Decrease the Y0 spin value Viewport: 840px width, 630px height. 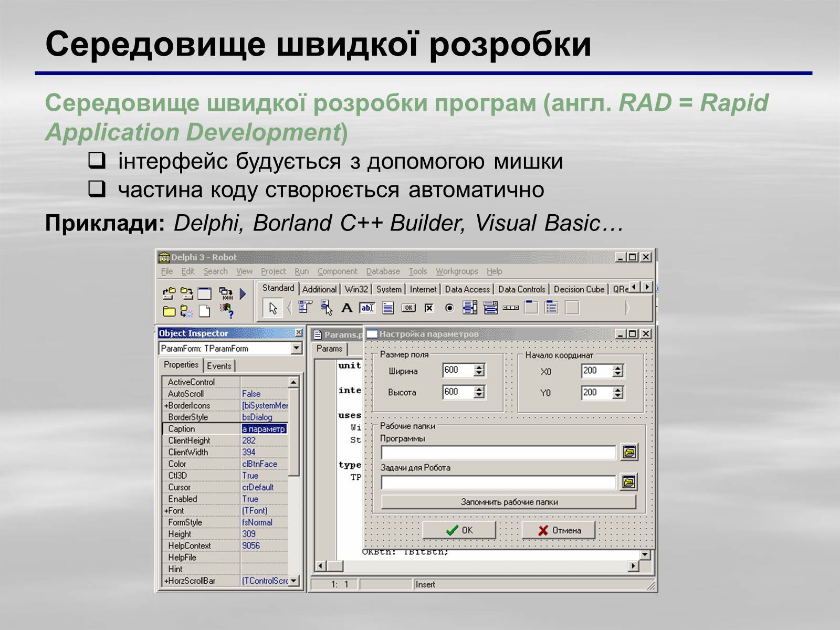point(618,396)
